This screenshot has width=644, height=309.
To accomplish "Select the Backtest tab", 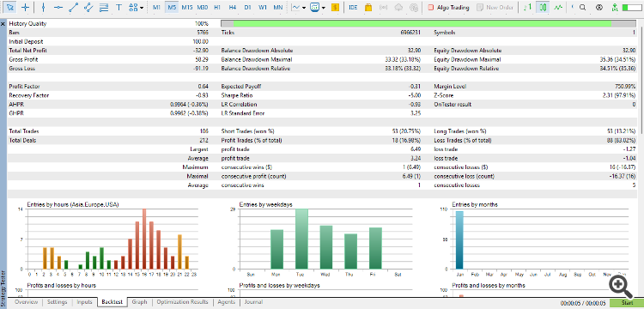I will coord(112,302).
